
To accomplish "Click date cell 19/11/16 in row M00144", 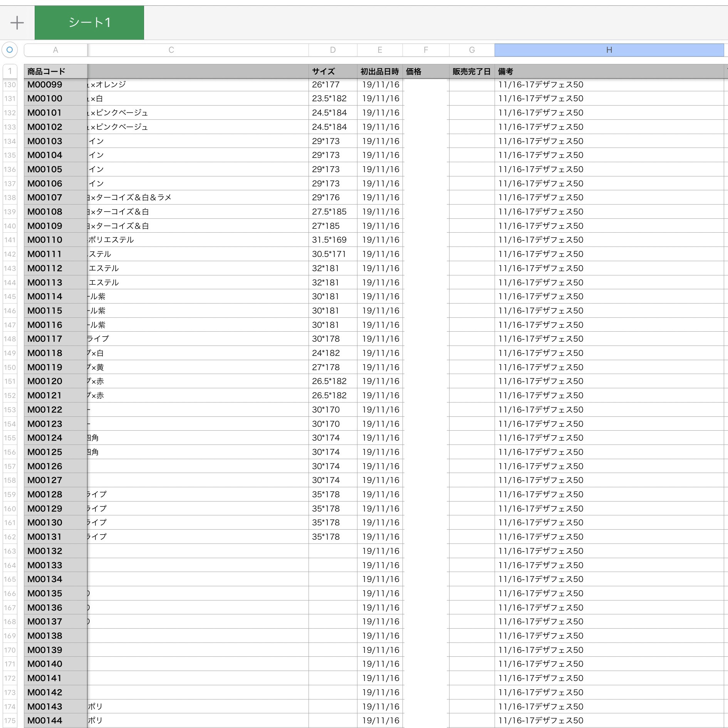I will point(380,720).
